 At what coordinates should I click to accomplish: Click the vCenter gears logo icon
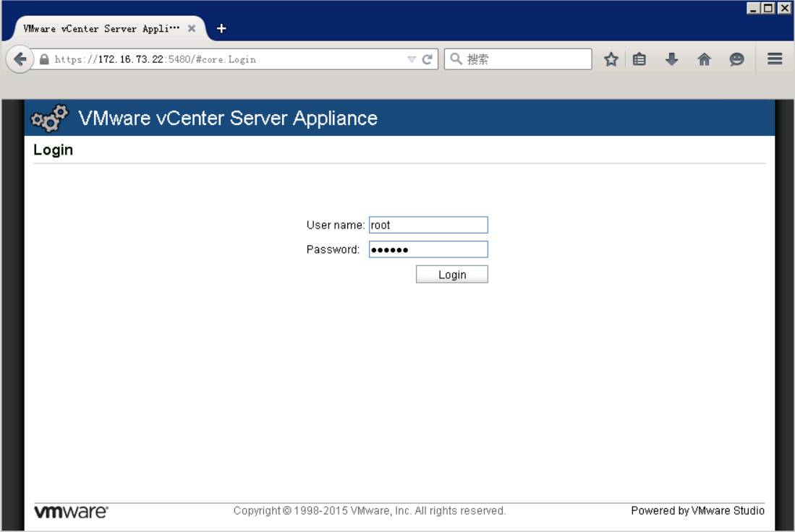pos(49,118)
